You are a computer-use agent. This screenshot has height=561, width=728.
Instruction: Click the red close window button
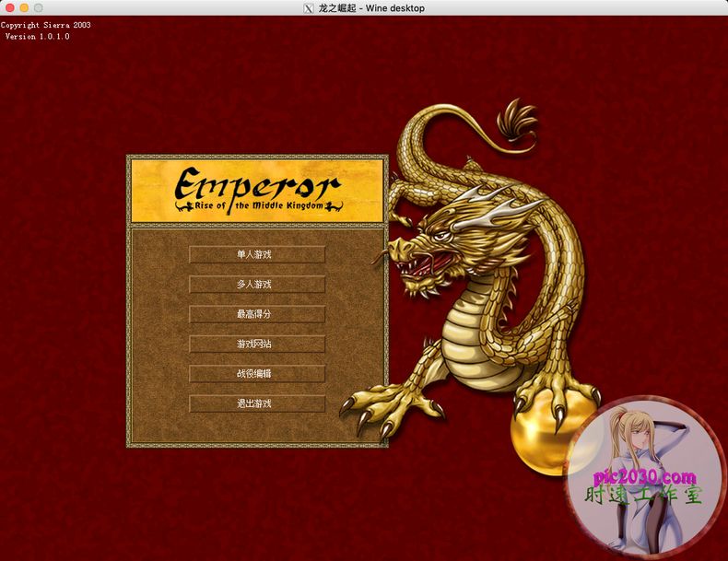[x=10, y=8]
